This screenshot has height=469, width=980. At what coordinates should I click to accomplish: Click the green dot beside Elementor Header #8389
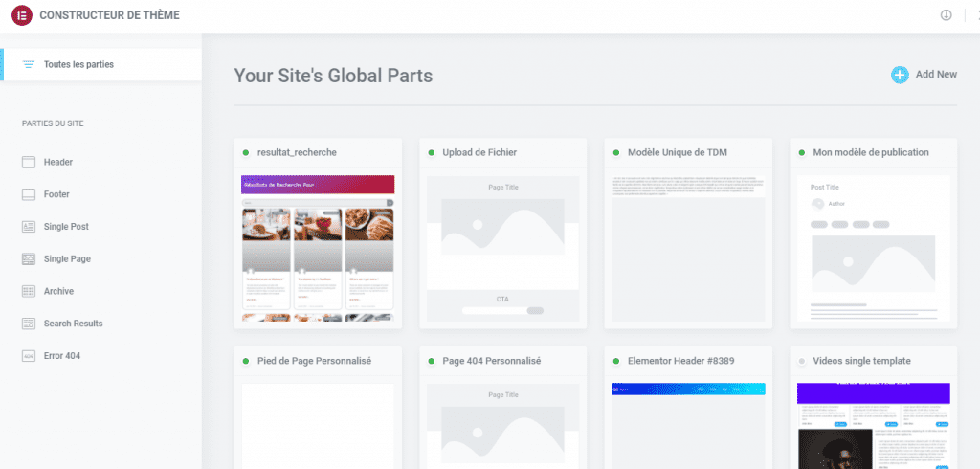coord(616,362)
